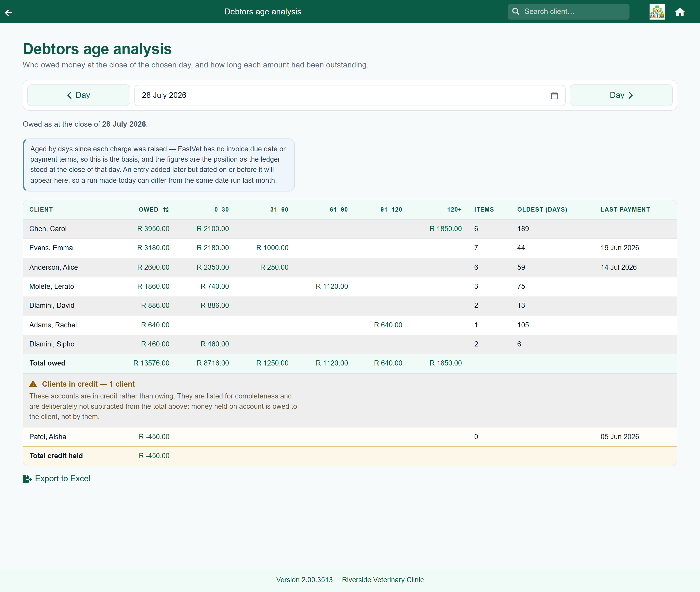This screenshot has height=592, width=700.
Task: Open the Molefe, Lerato client row
Action: [350, 286]
